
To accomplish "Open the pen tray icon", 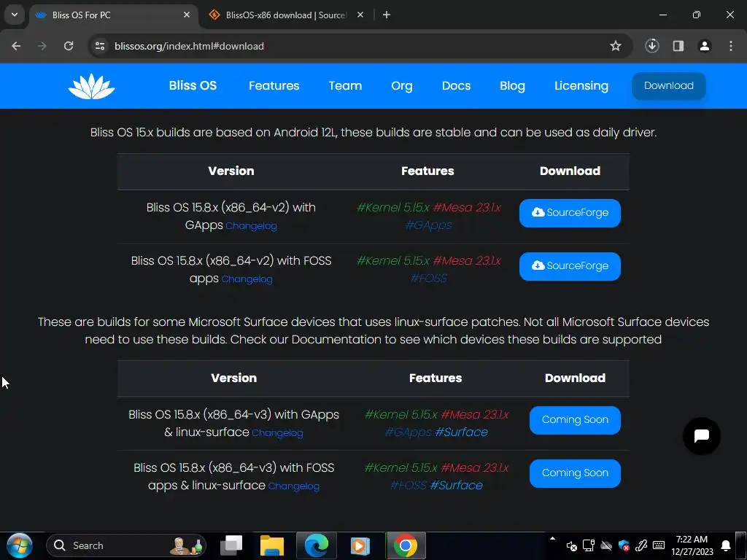I will pyautogui.click(x=641, y=545).
